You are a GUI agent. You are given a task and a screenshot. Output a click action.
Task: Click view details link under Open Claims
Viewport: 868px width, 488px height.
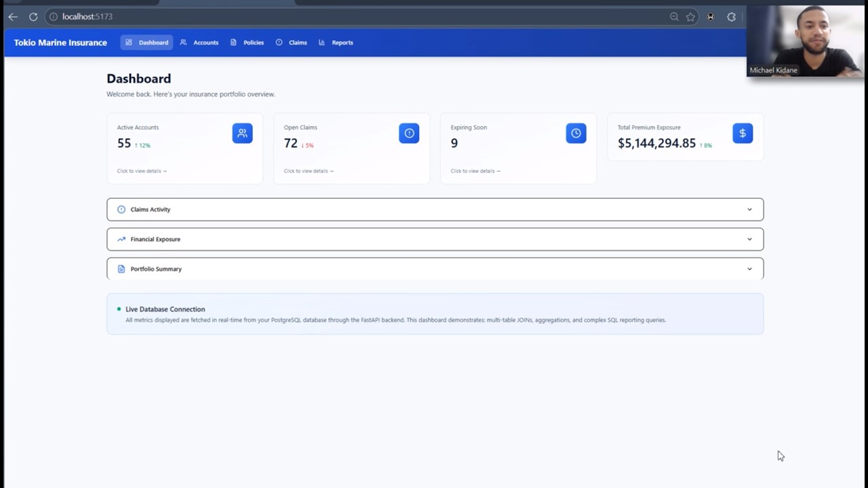[309, 171]
